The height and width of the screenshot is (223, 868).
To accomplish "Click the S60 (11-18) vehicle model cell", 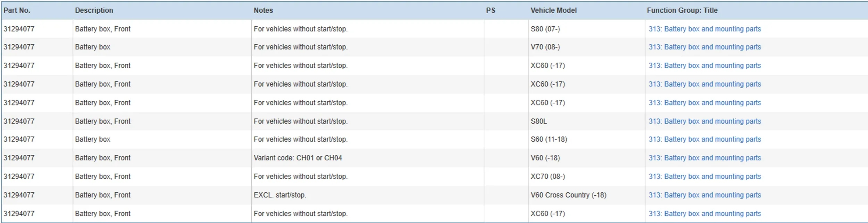I will pos(549,139).
